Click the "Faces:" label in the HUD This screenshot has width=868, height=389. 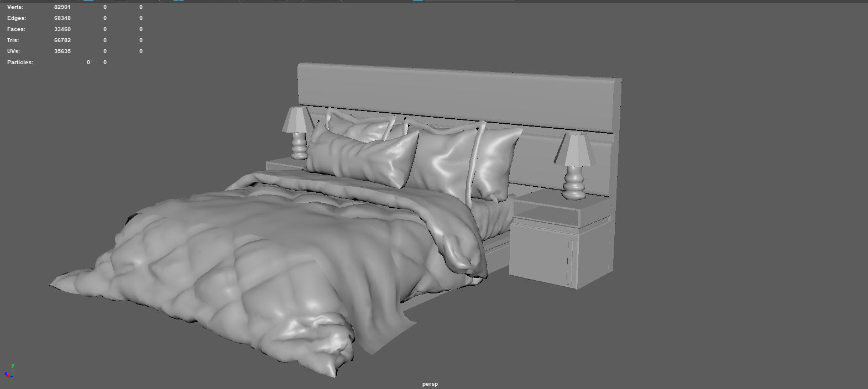[16, 29]
